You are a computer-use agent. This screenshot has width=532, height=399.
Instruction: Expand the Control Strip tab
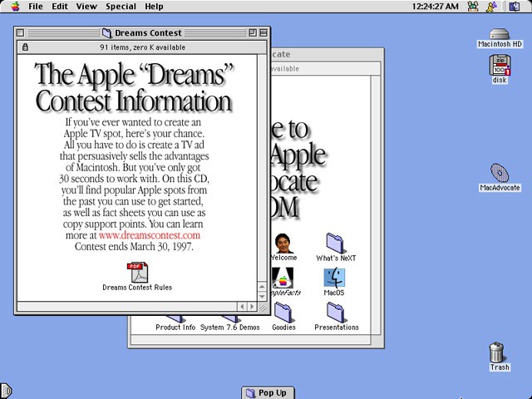(x=5, y=389)
